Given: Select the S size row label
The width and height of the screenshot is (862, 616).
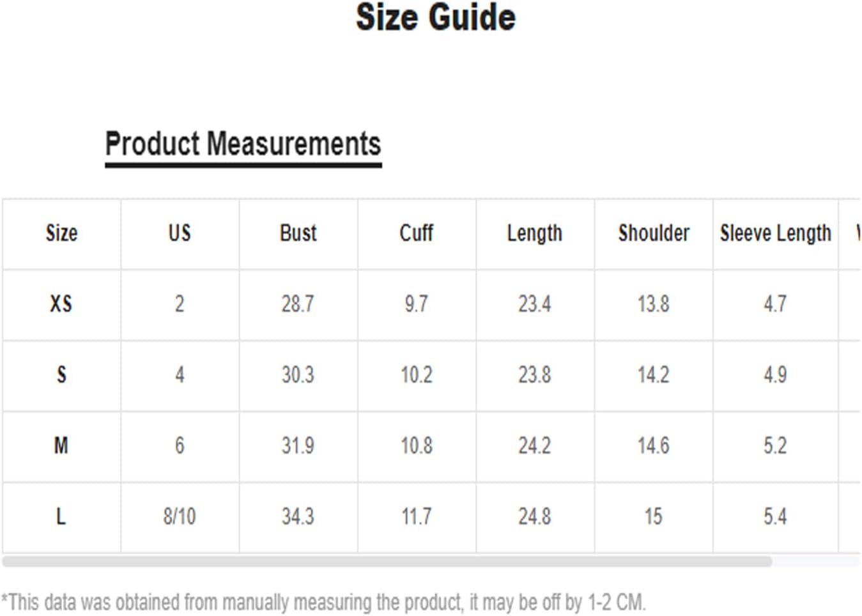Looking at the screenshot, I should [x=61, y=374].
